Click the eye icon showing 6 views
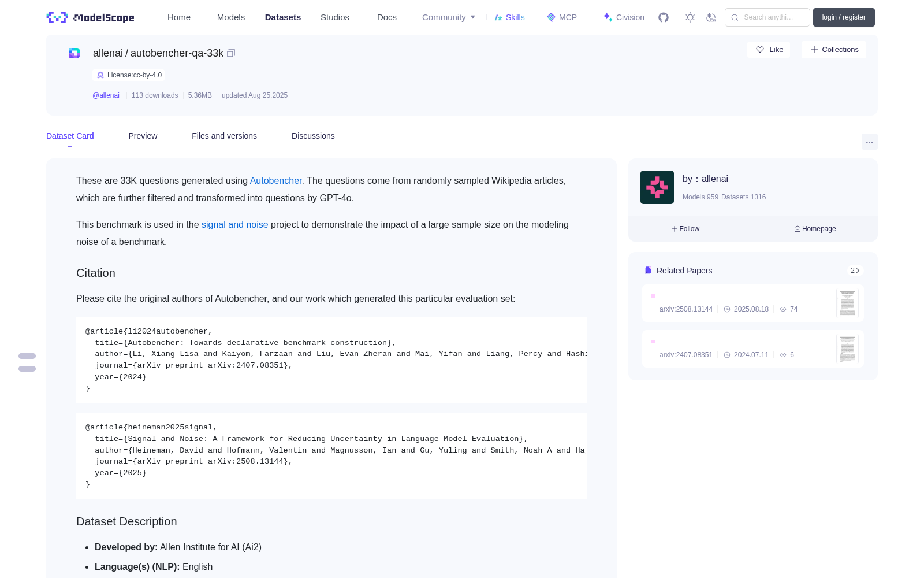The width and height of the screenshot is (924, 578). [783, 355]
